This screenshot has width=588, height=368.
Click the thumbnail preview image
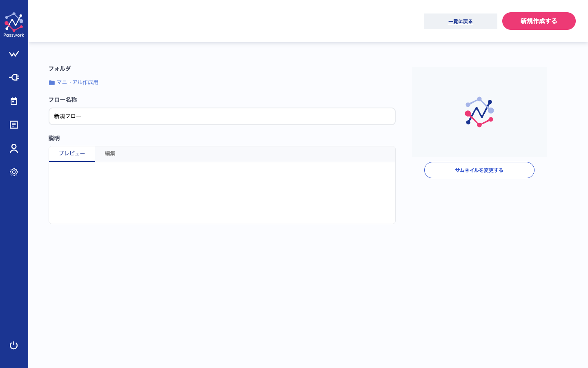479,112
